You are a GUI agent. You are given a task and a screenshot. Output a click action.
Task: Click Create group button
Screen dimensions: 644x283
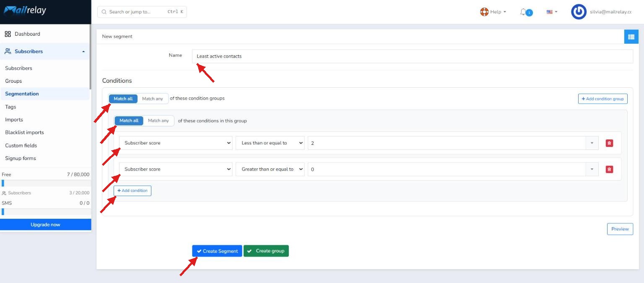tap(266, 251)
